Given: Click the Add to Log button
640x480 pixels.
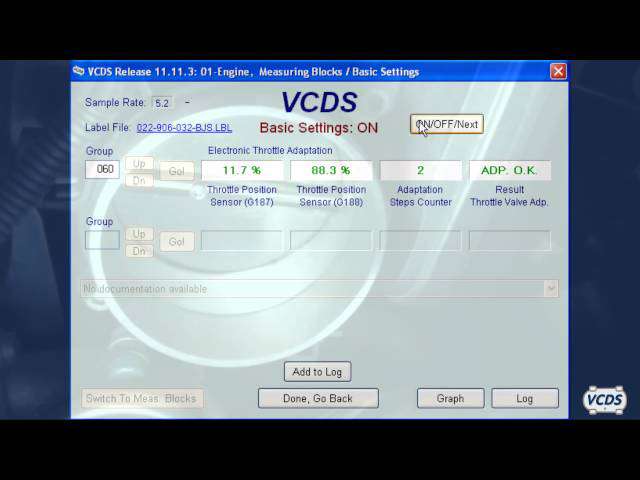Looking at the screenshot, I should click(x=317, y=372).
